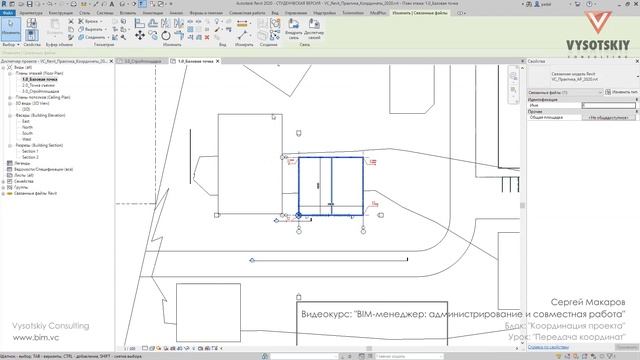
Task: Open the Properties (Свойства) palette button
Action: coord(31,35)
